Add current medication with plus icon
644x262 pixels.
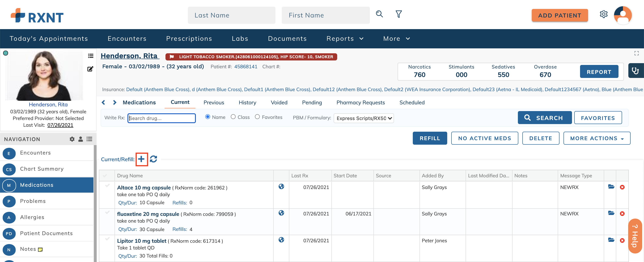click(x=142, y=159)
